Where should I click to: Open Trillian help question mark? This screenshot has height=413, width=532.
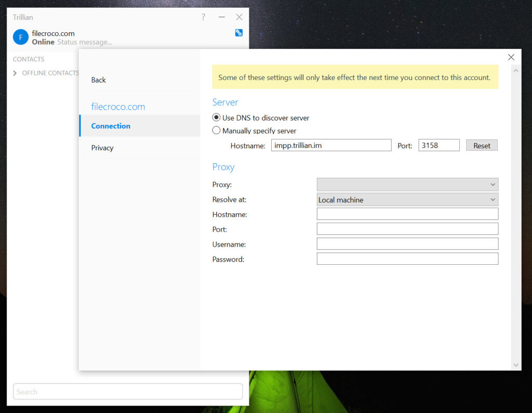point(203,17)
